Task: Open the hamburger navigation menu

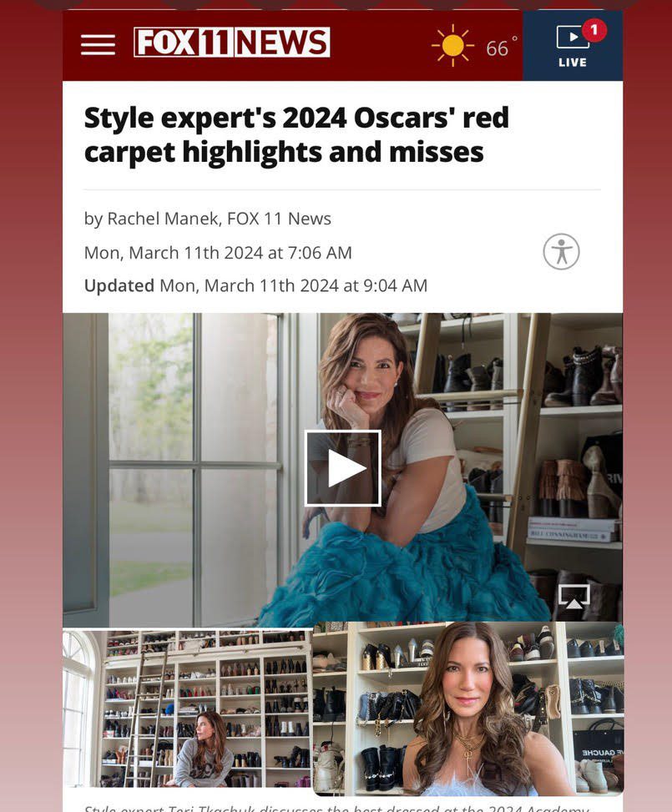Action: coord(98,44)
